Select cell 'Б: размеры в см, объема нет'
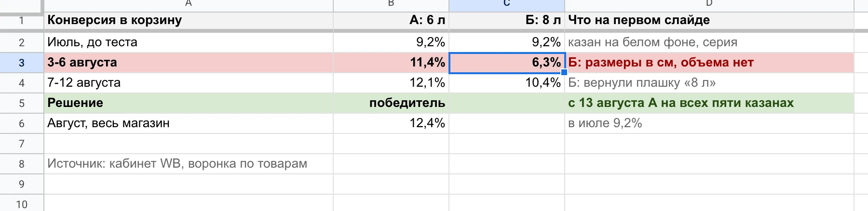 pos(709,63)
